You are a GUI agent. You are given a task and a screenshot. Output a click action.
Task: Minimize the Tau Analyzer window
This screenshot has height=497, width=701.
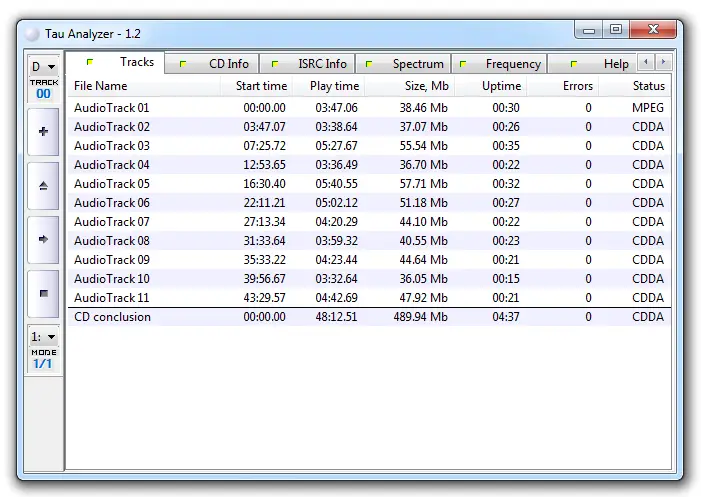pyautogui.click(x=588, y=30)
